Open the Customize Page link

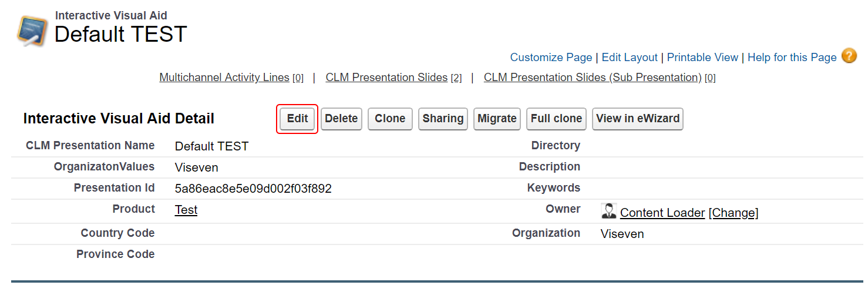click(551, 58)
